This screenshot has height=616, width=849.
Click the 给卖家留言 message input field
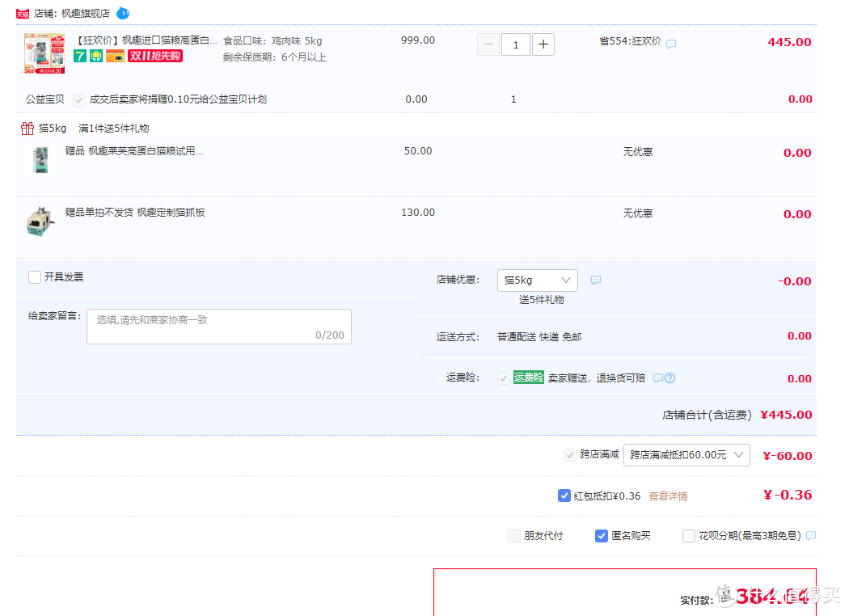[x=219, y=327]
